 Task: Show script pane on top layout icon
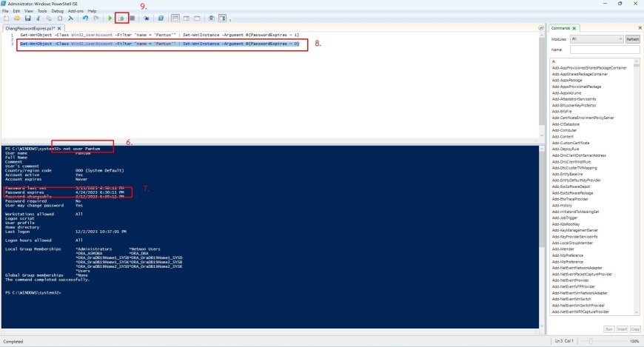click(175, 18)
